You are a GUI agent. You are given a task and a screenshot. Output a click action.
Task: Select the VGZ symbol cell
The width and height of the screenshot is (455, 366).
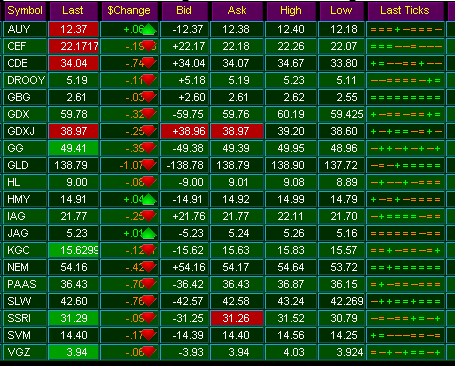[25, 352]
